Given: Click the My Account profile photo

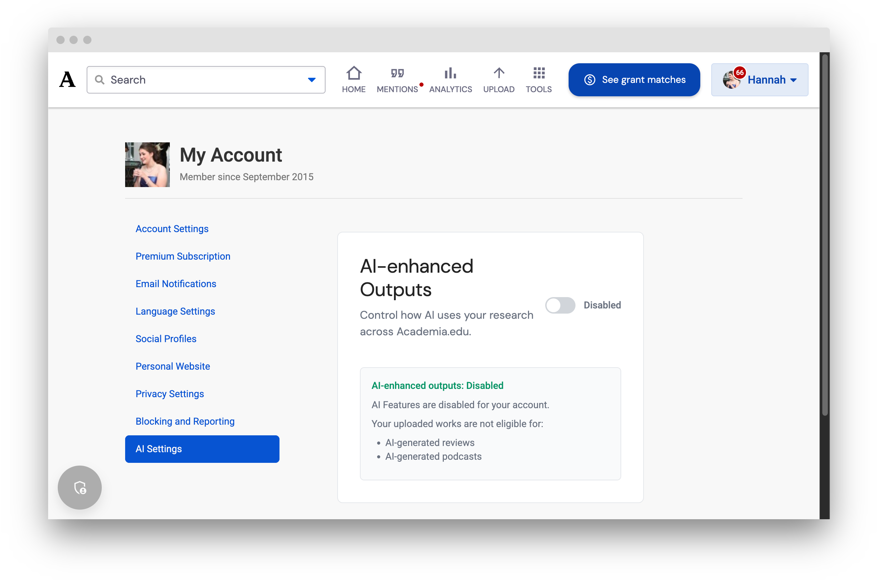Looking at the screenshot, I should 147,165.
